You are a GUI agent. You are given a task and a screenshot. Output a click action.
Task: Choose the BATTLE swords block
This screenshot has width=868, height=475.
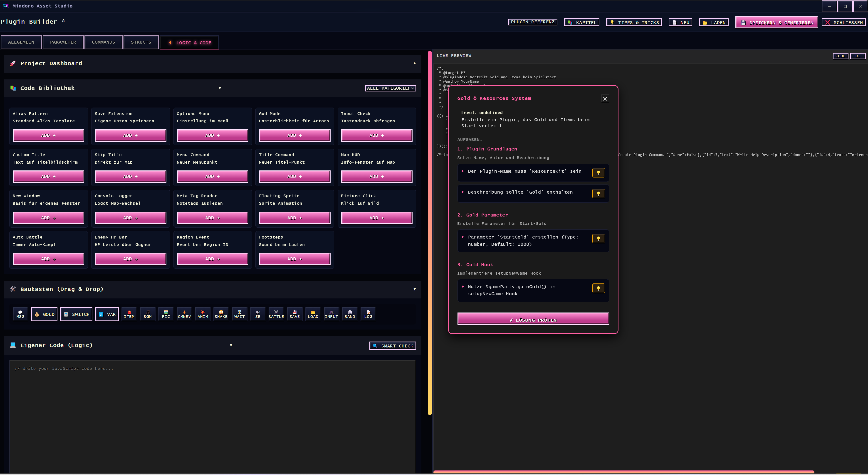point(276,314)
